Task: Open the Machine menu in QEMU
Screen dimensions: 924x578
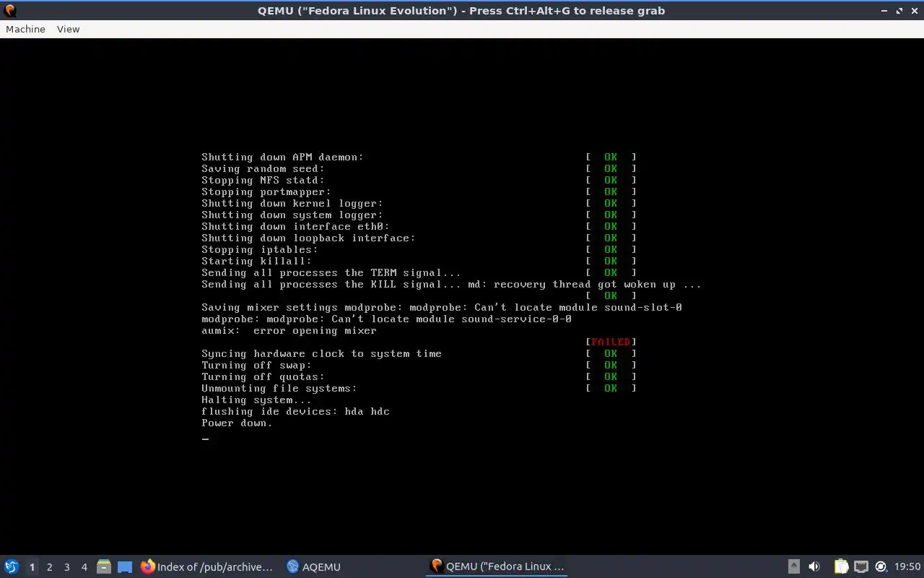Action: (x=25, y=29)
